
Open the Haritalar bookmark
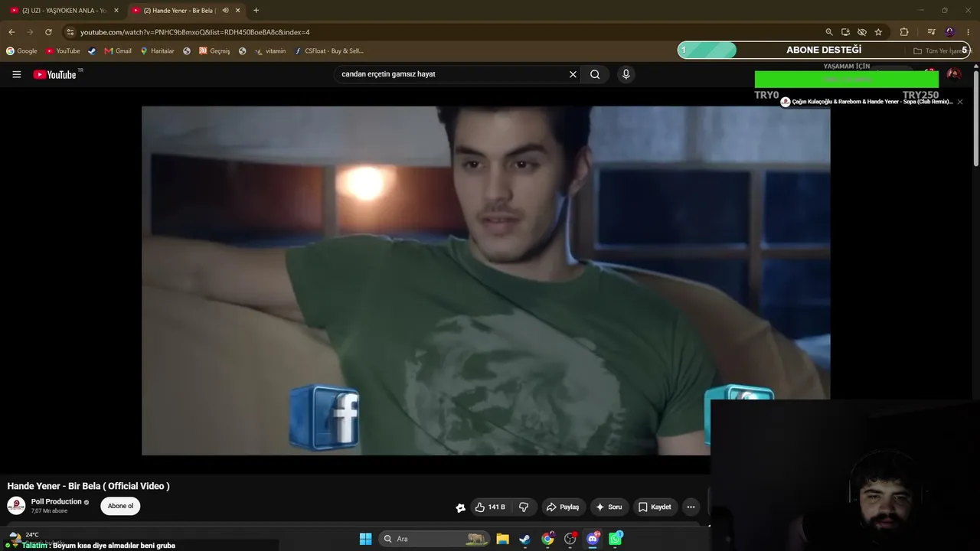(x=157, y=51)
